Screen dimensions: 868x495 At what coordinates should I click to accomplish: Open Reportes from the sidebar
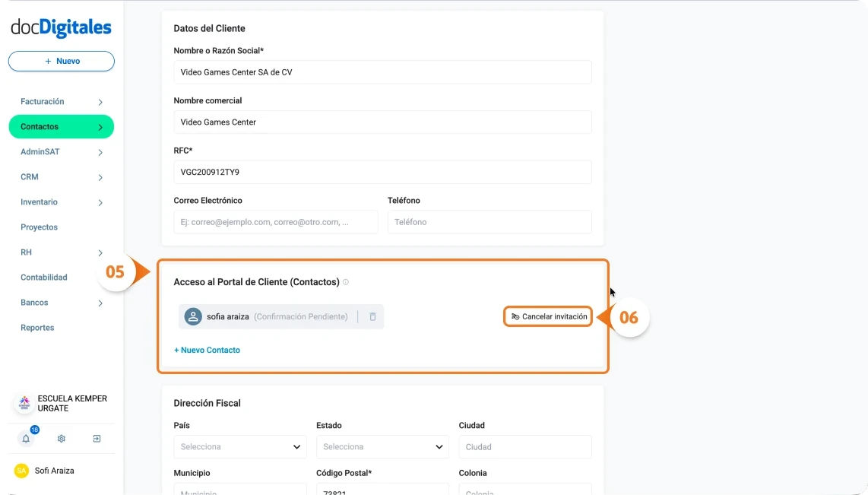click(x=40, y=327)
